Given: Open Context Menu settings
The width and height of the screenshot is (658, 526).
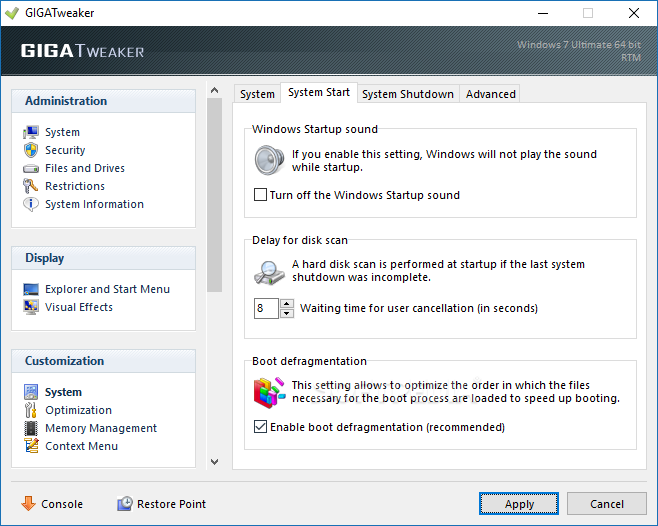Looking at the screenshot, I should [81, 446].
